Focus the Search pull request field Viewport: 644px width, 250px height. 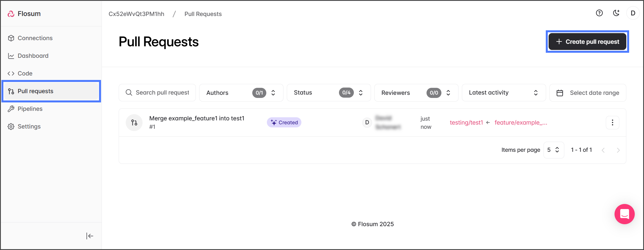point(162,93)
